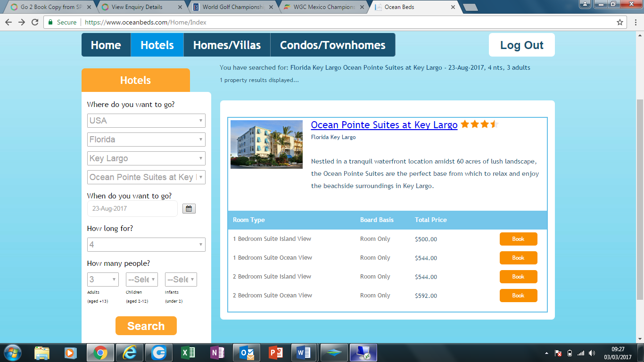
Task: Expand the USA country dropdown
Action: [x=146, y=121]
